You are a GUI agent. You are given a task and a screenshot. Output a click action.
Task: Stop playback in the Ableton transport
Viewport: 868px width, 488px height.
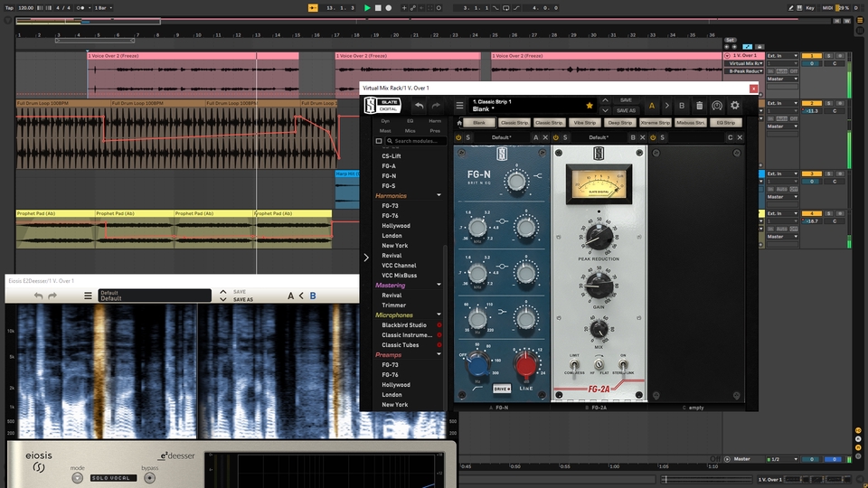click(378, 8)
